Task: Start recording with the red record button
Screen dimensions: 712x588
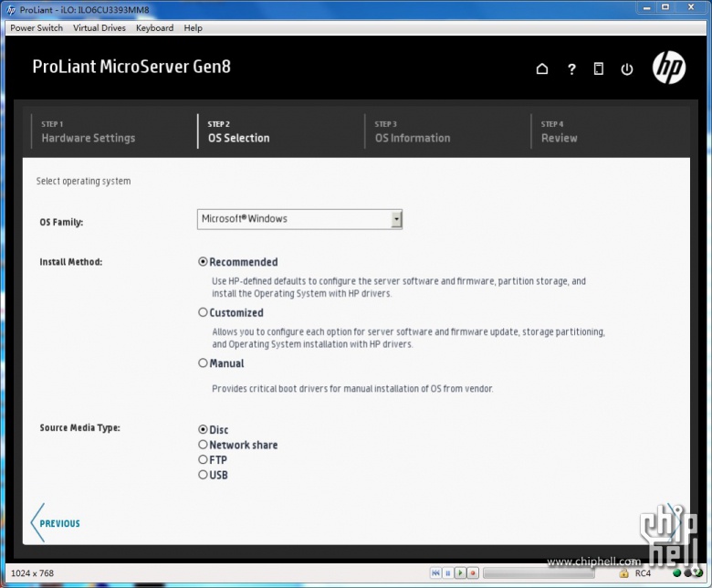Action: coord(473,573)
